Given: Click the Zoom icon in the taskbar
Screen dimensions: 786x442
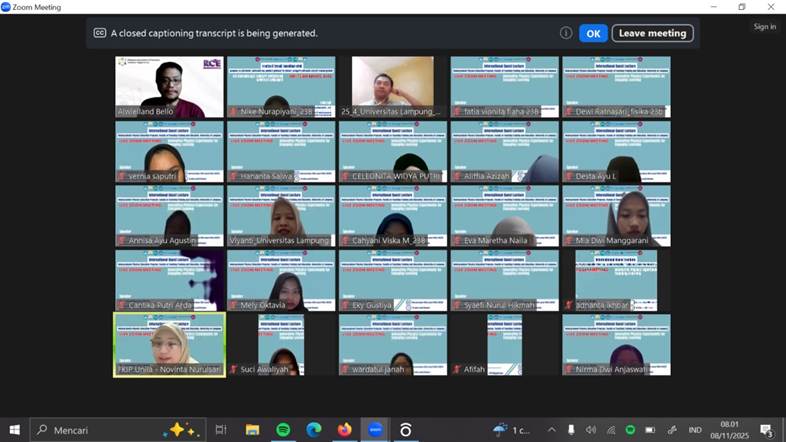Looking at the screenshot, I should (x=375, y=429).
